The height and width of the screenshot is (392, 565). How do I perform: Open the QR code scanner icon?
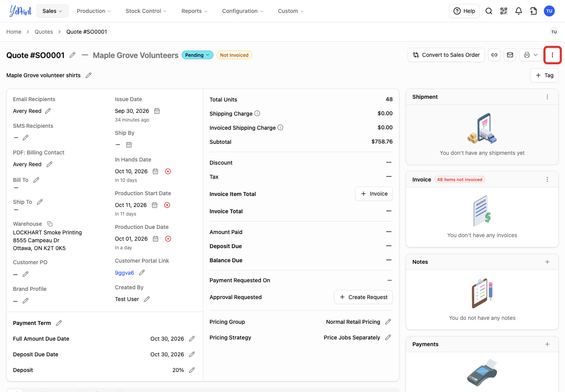[504, 11]
